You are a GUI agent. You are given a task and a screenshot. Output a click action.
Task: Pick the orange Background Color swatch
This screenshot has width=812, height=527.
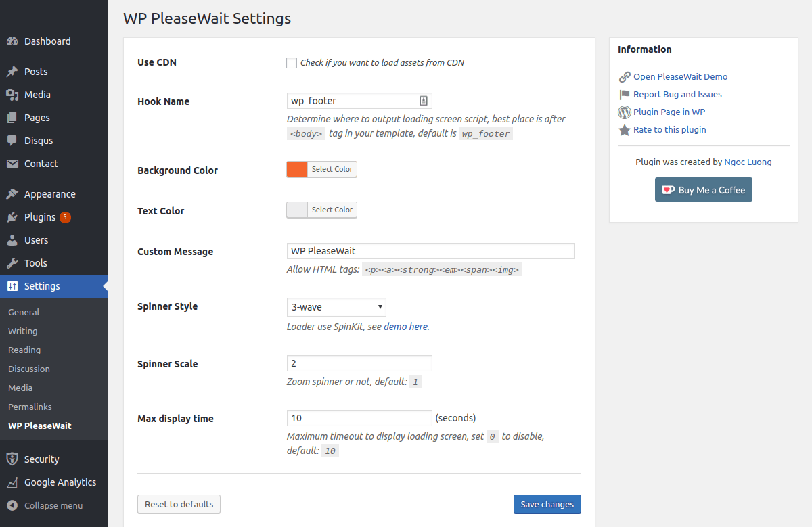click(x=297, y=169)
